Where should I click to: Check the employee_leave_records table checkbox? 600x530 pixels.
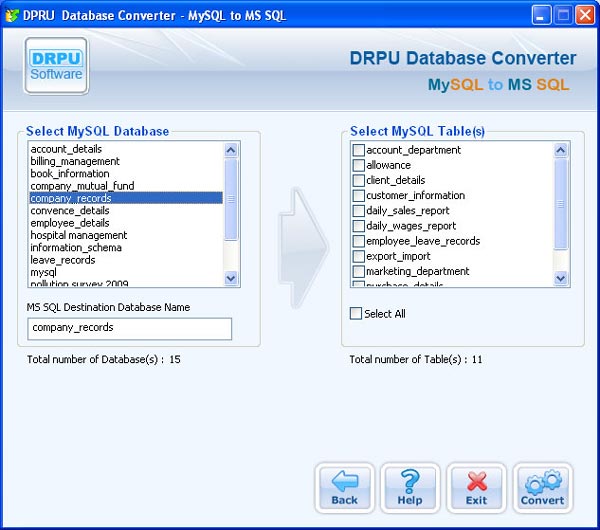point(359,241)
